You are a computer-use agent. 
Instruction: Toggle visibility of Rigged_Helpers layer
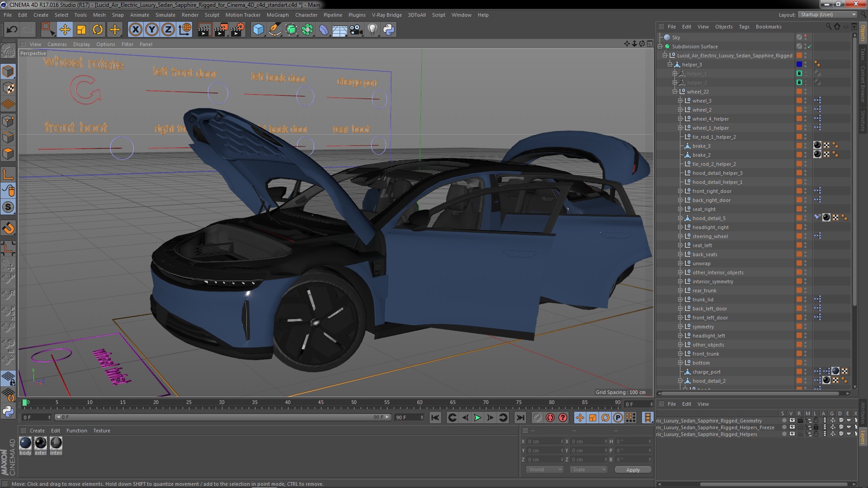[x=792, y=434]
